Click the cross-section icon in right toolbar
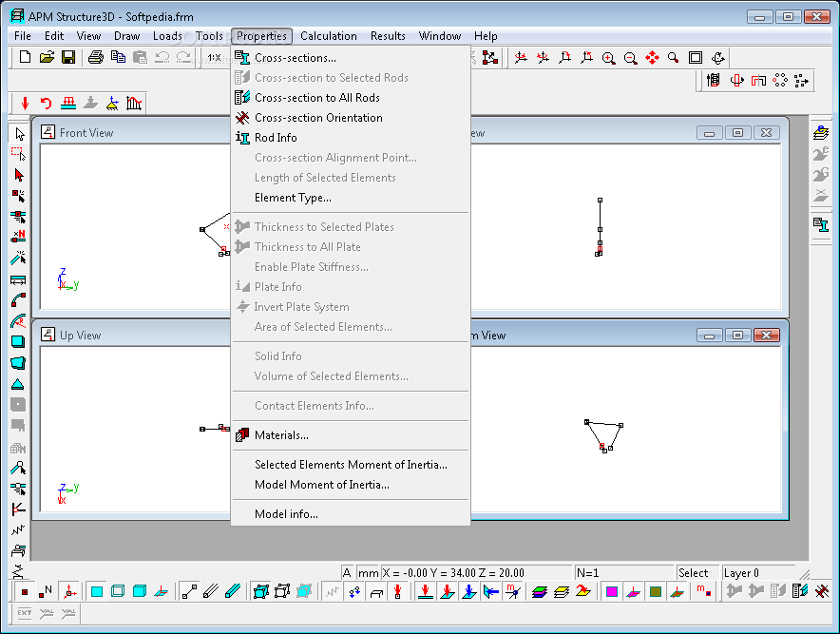840x634 pixels. point(821,224)
